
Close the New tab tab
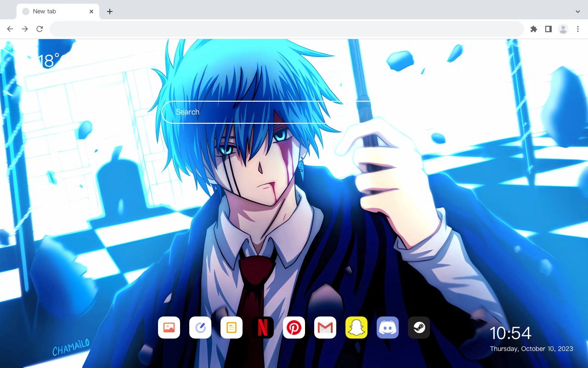pyautogui.click(x=91, y=11)
